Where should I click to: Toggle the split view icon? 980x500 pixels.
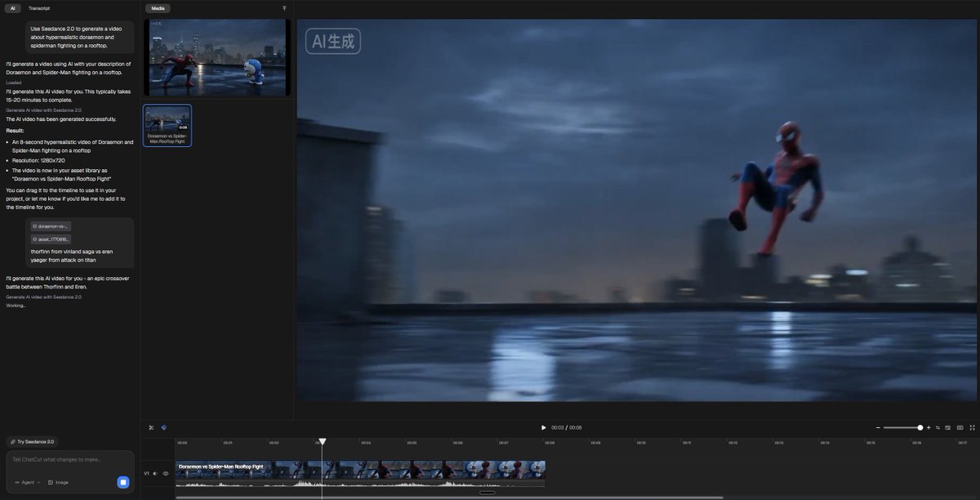[x=960, y=427]
